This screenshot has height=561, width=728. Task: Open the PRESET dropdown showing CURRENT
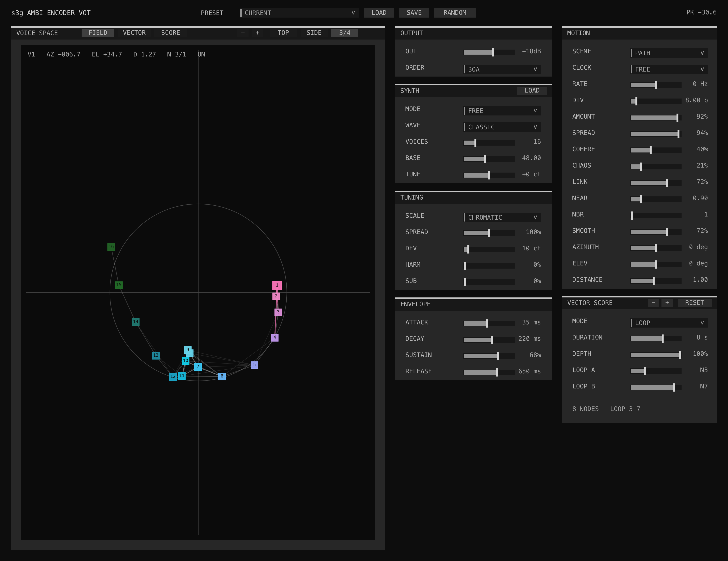click(x=299, y=13)
